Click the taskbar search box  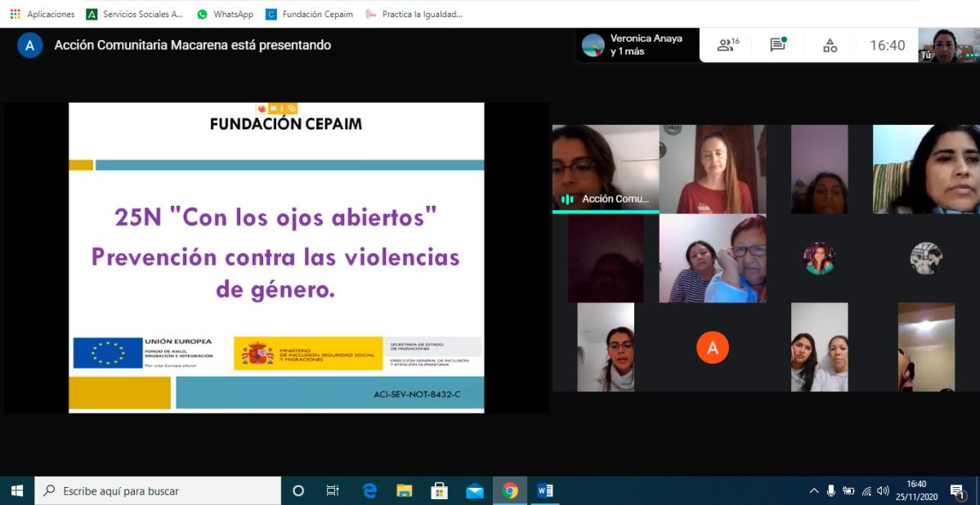click(158, 490)
